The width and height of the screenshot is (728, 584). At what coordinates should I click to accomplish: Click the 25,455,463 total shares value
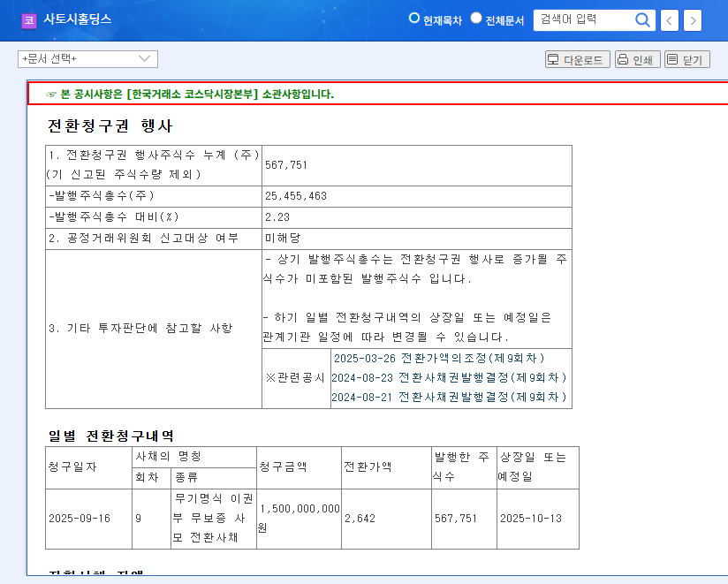click(x=296, y=196)
